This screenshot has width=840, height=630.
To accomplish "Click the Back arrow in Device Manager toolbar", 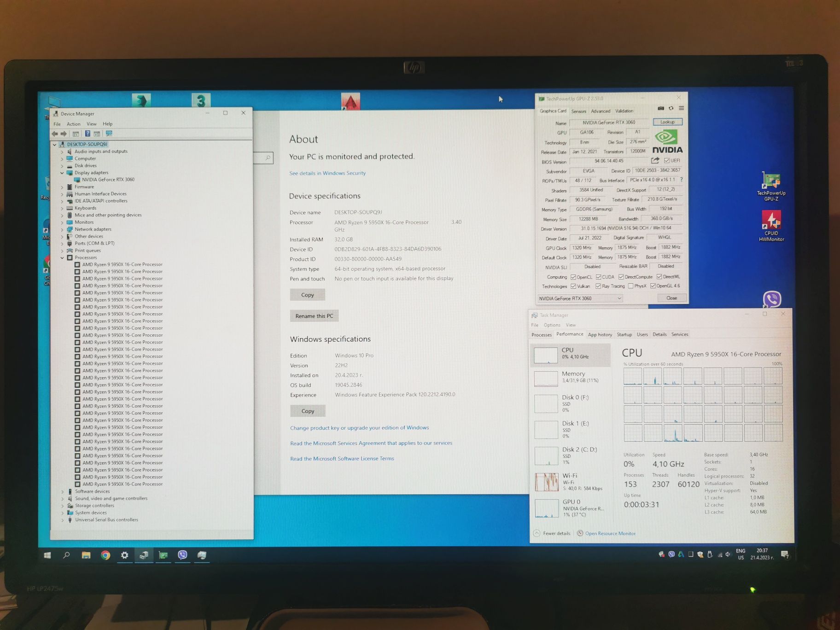I will point(55,134).
